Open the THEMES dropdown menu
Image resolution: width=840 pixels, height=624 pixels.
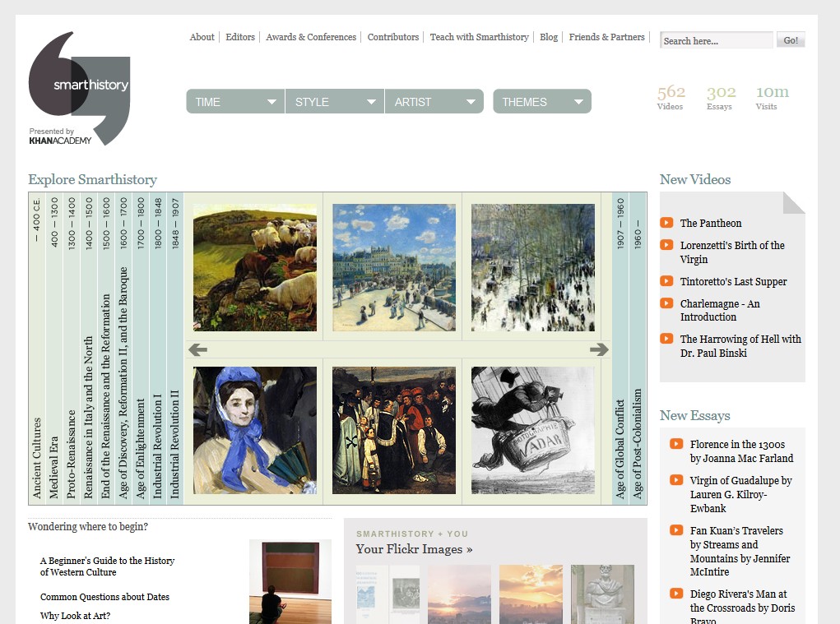(x=542, y=102)
